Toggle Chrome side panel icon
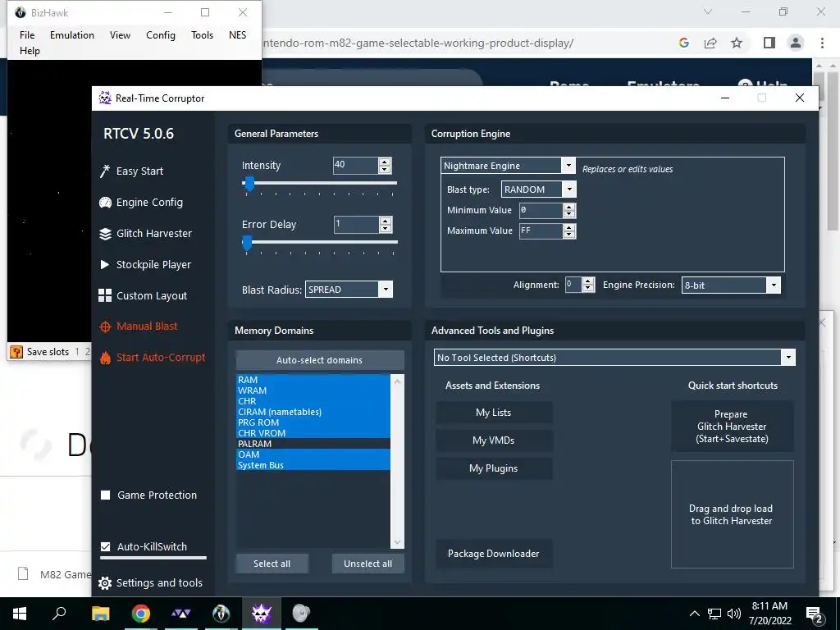This screenshot has width=840, height=630. click(x=769, y=43)
